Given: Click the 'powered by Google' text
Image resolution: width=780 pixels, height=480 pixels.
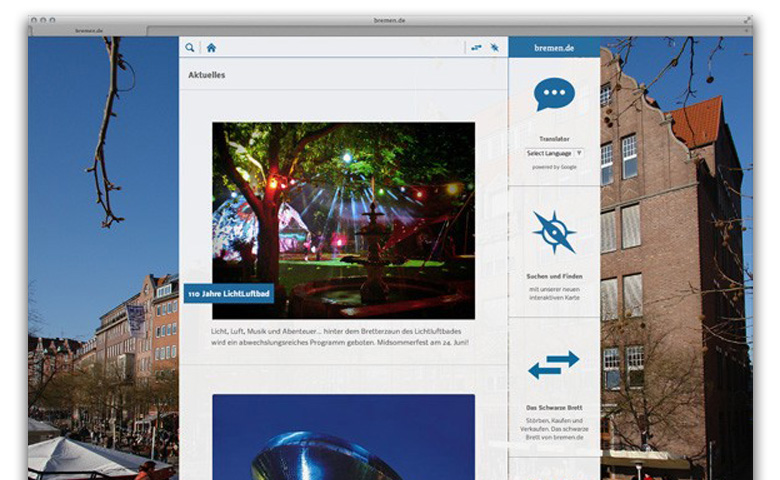Looking at the screenshot, I should (554, 167).
